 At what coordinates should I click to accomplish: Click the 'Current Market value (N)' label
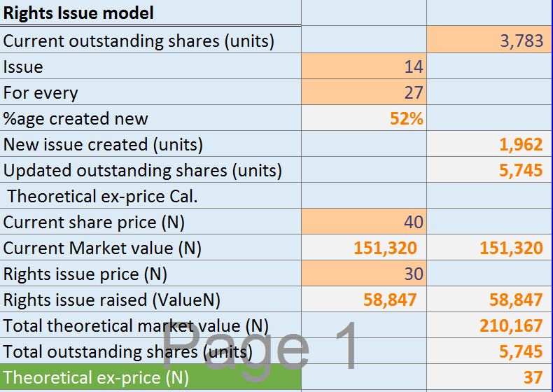(x=150, y=248)
